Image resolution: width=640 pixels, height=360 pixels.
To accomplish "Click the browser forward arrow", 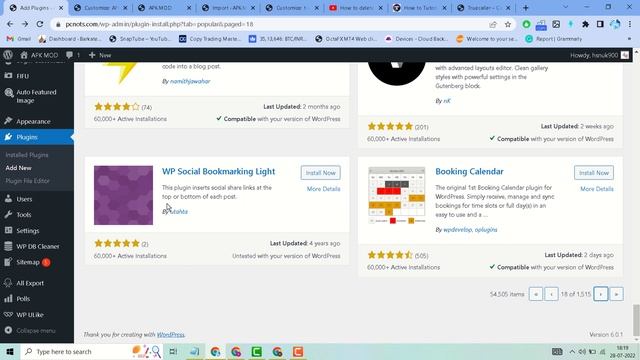I will tap(25, 24).
